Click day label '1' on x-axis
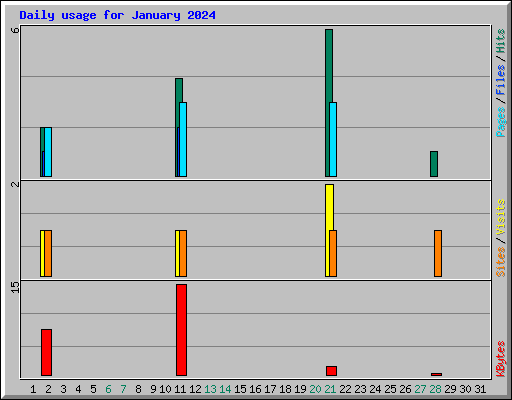 click(x=33, y=389)
